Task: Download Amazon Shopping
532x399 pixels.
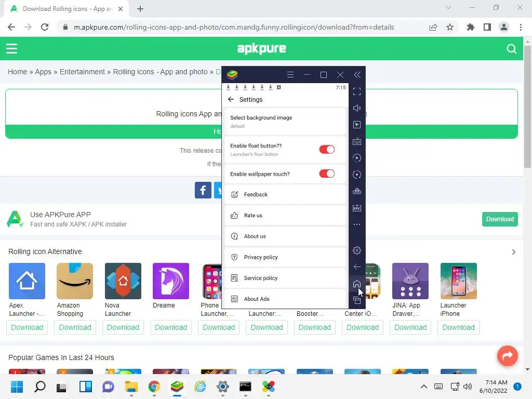Action: pyautogui.click(x=75, y=327)
